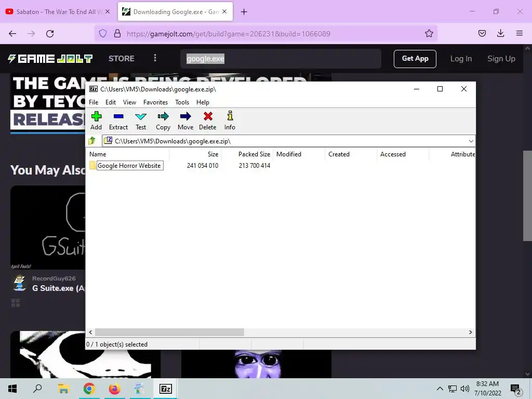
Task: Click the RecordGuy626 author name
Action: click(x=54, y=278)
